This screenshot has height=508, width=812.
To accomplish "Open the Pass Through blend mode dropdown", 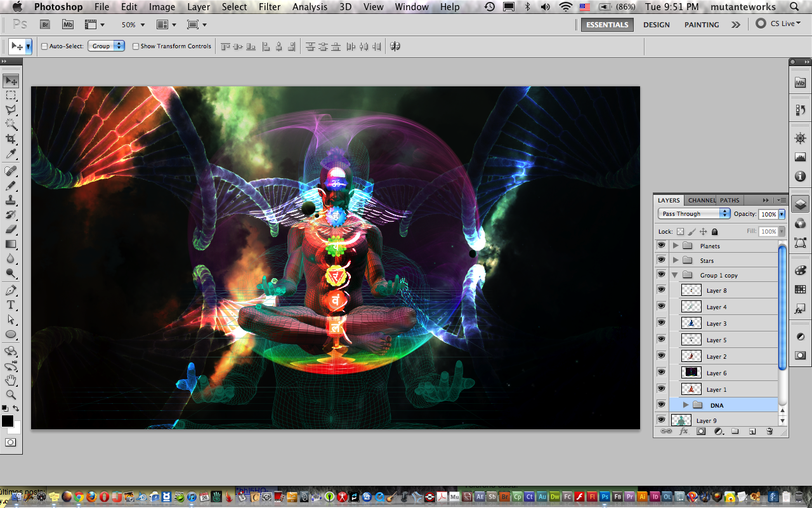I will click(x=694, y=214).
